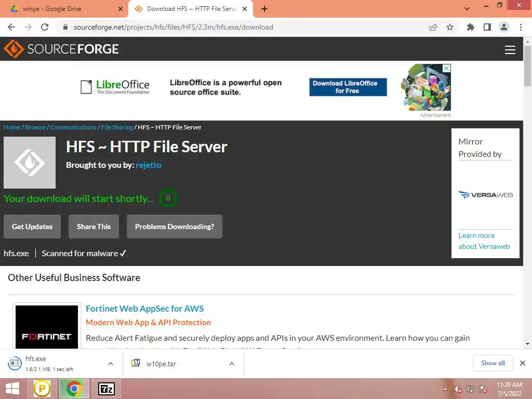Click the SourceForge logo
532x399 pixels.
coord(61,49)
